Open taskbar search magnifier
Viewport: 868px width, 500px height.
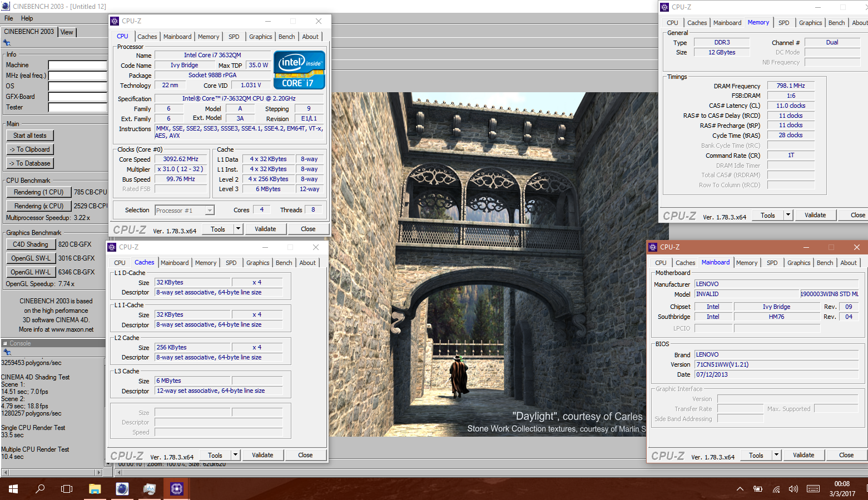(x=40, y=489)
